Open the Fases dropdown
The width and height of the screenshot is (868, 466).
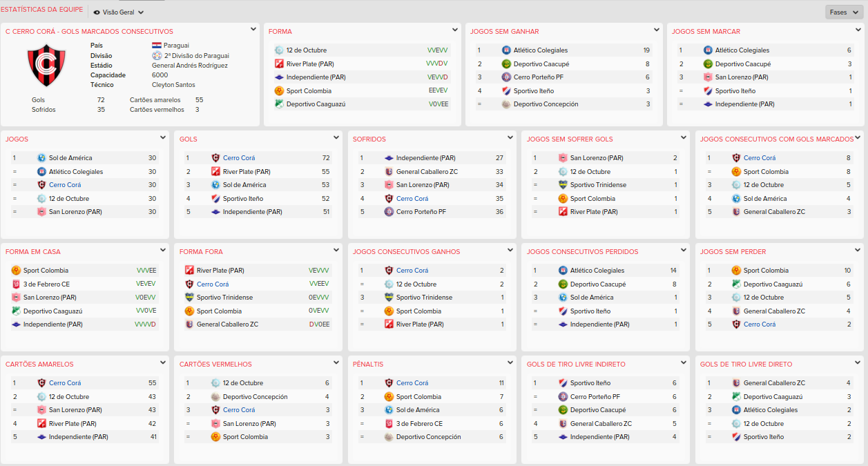(x=842, y=12)
